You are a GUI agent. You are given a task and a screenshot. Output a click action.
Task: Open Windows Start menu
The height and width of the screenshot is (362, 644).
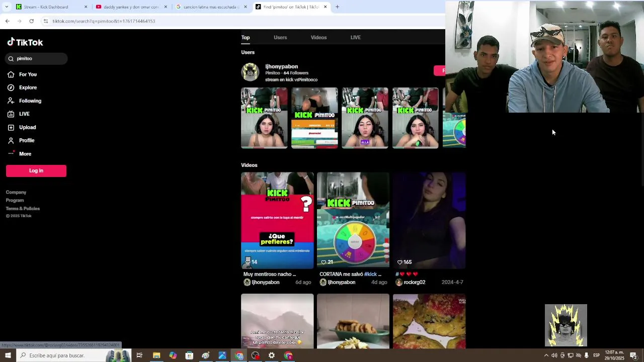(8, 355)
